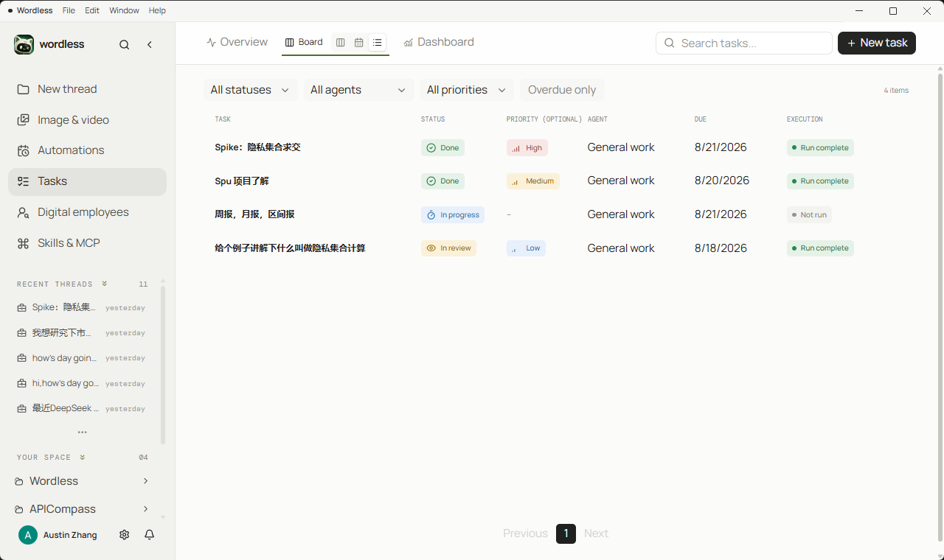Open settings gear next to Austin Zhang
Viewport: 944px width, 560px height.
pos(125,535)
